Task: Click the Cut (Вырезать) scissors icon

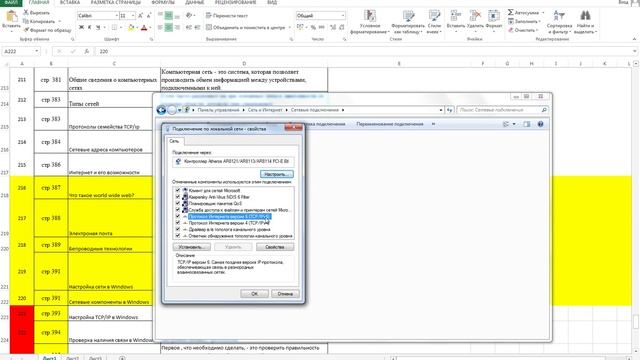Action: 26,13
